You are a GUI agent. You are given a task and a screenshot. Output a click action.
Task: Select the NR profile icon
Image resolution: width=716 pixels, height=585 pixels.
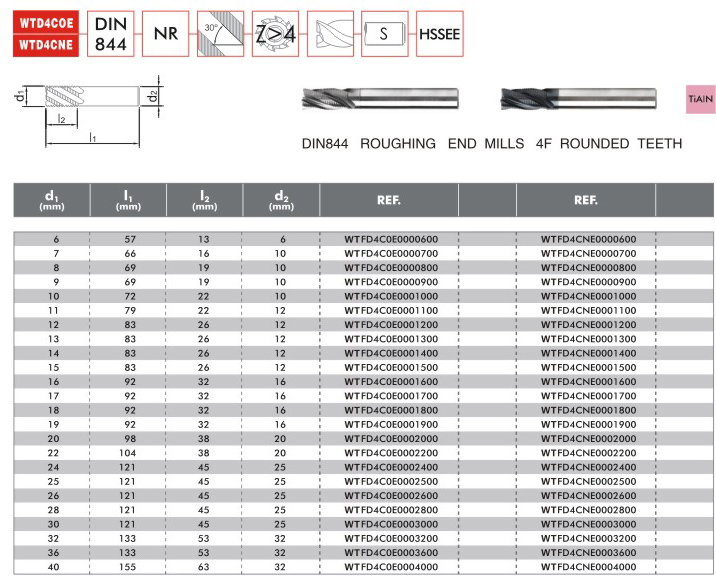click(x=166, y=33)
